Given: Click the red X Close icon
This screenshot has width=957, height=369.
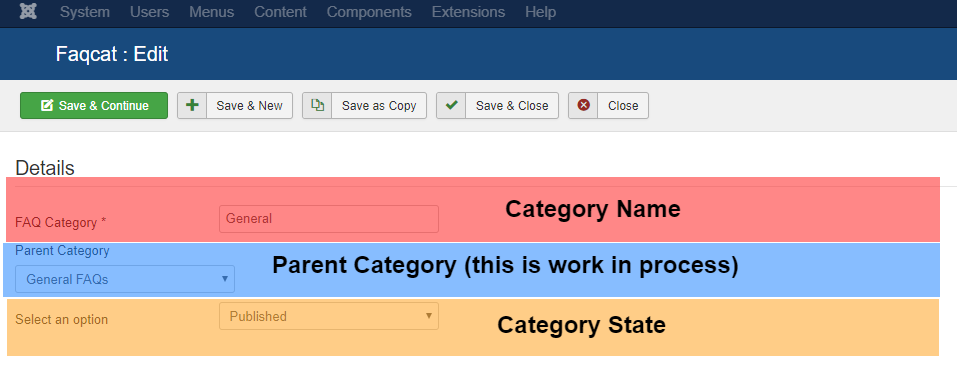Looking at the screenshot, I should [583, 106].
